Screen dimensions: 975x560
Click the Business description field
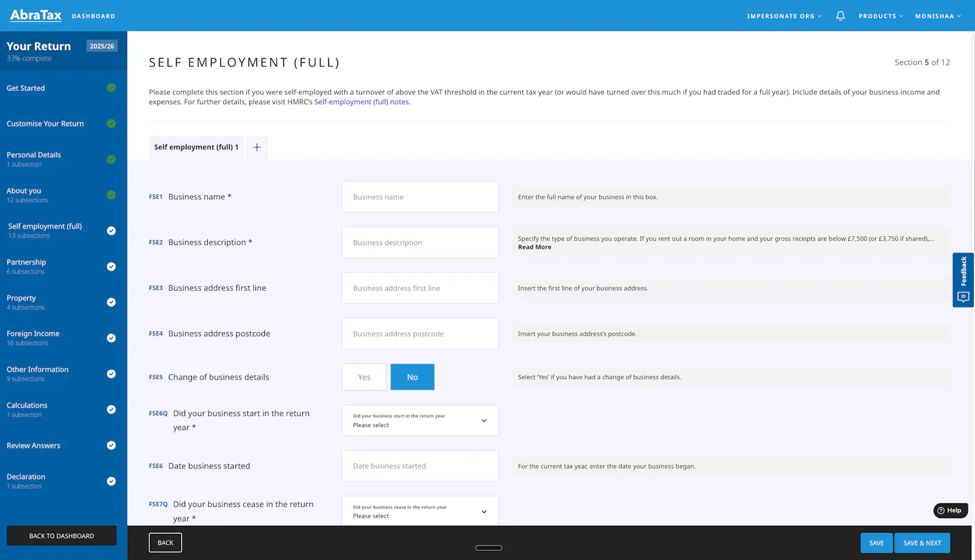(x=420, y=243)
